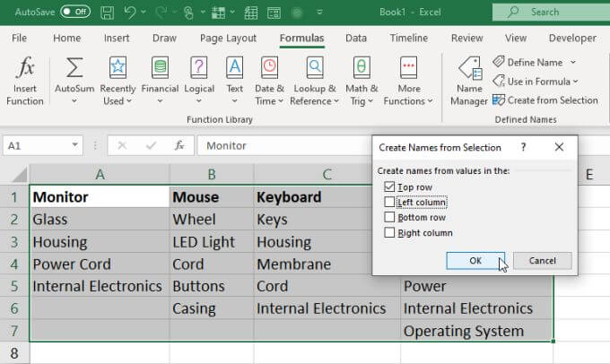Cancel the Create Names from Selection dialog
The height and width of the screenshot is (364, 610).
pos(542,260)
